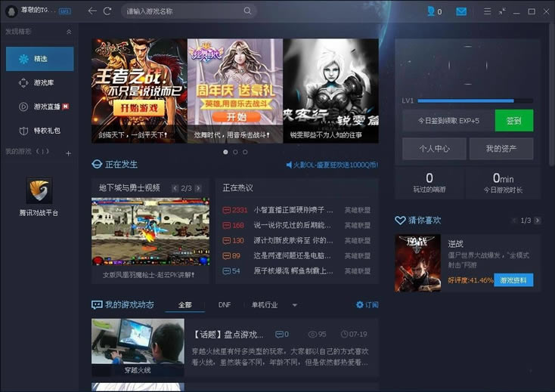The image size is (555, 392).
Task: Open the 锐雯篇 banner image
Action: pyautogui.click(x=330, y=91)
